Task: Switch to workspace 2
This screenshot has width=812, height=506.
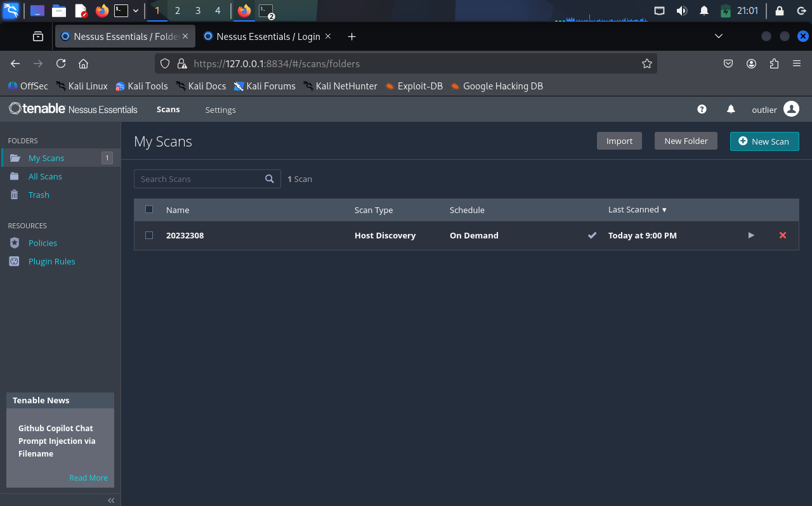Action: tap(177, 11)
